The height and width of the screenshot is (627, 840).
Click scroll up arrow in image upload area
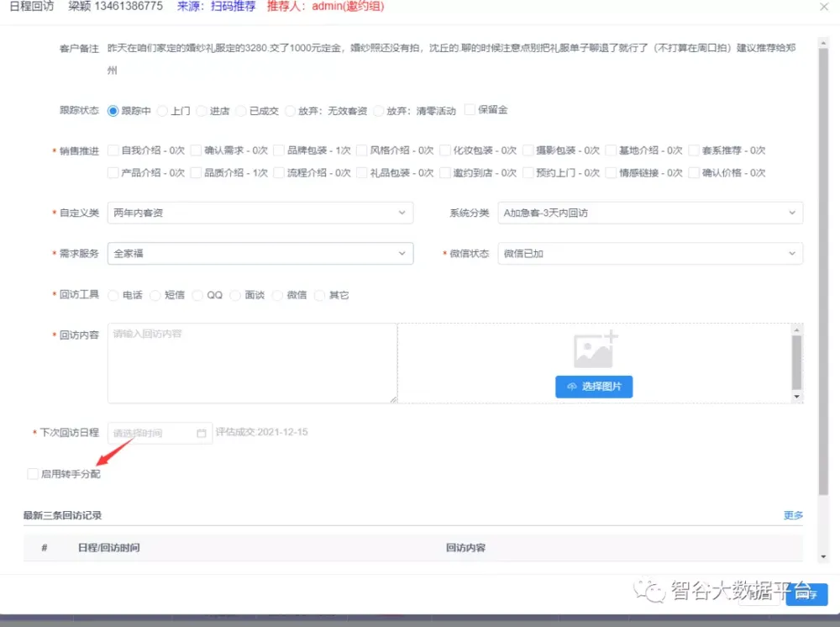797,330
